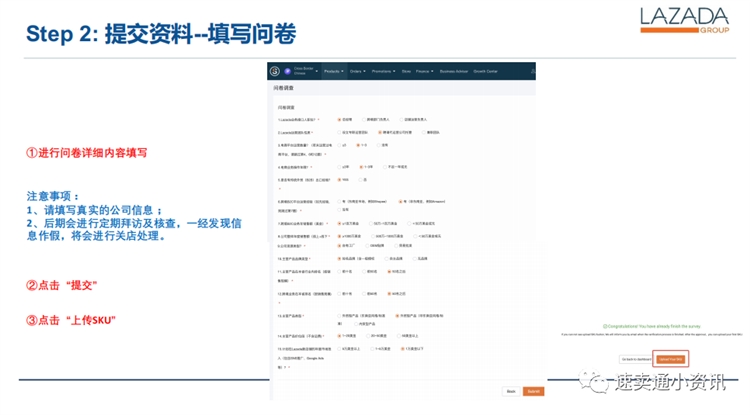Select the third radio option of question 1
Viewport: 750px width, 415px height.
click(x=402, y=120)
